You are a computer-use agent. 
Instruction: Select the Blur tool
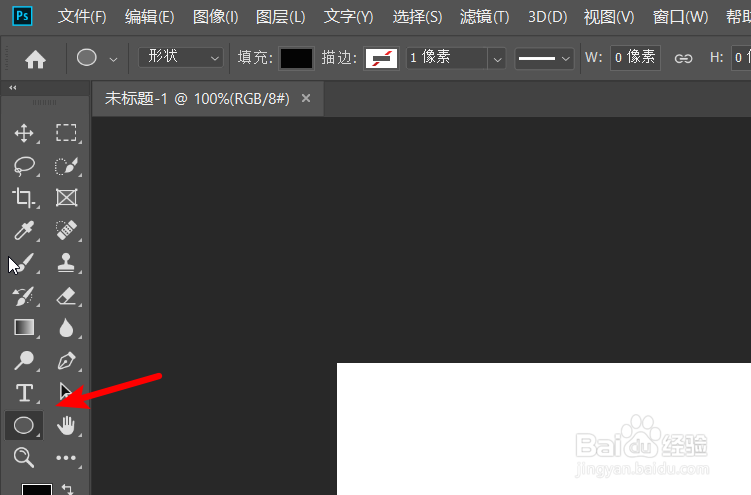pos(66,328)
